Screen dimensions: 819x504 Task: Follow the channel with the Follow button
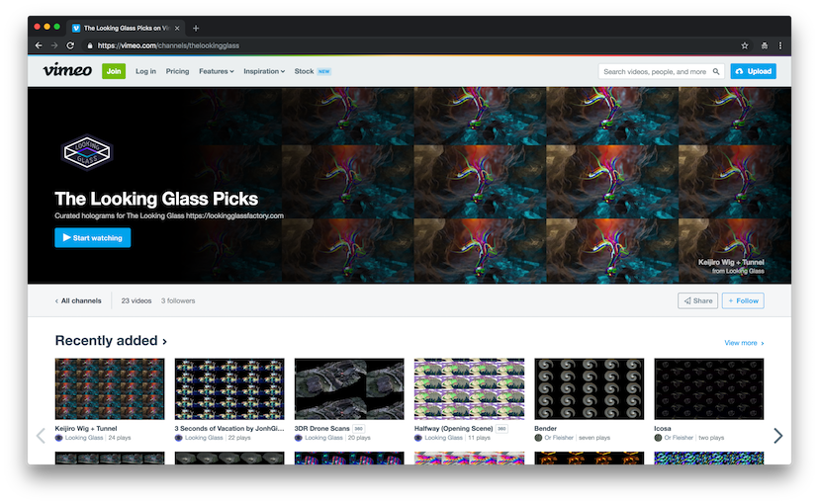743,300
